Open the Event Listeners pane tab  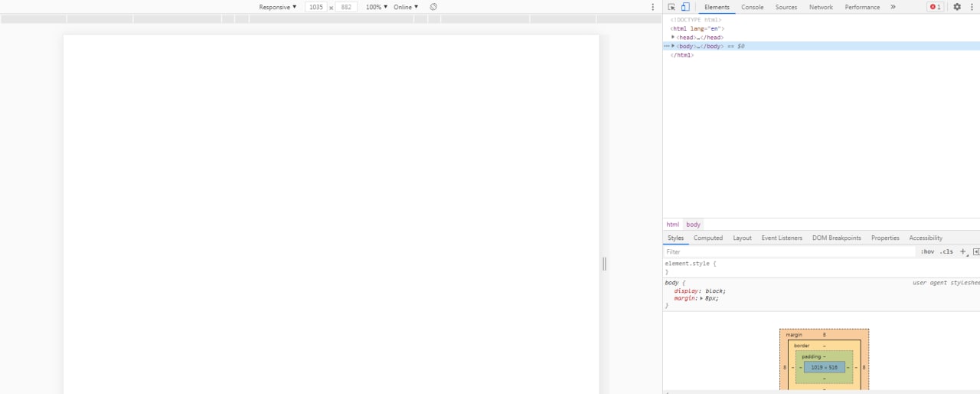point(782,238)
